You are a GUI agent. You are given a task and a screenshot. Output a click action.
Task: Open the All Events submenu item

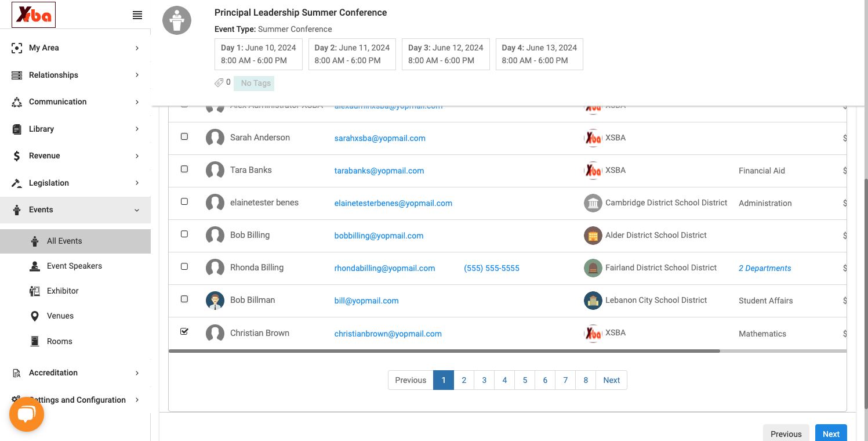[75, 241]
